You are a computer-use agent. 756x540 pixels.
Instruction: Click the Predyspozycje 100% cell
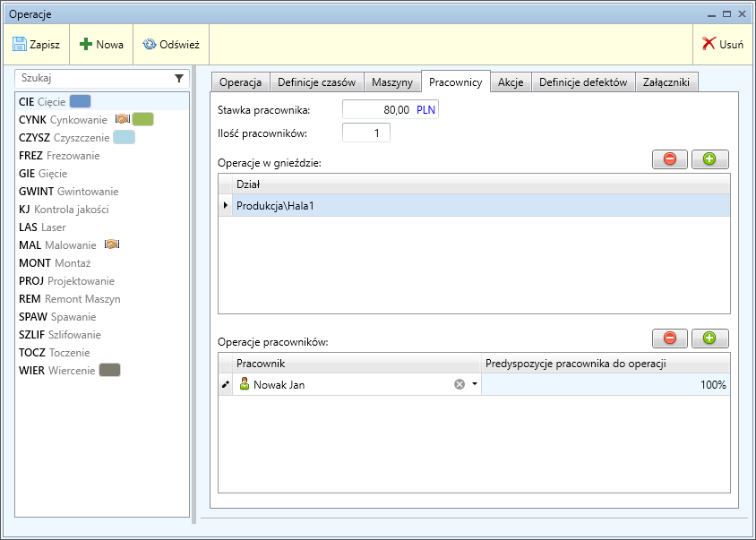[606, 384]
